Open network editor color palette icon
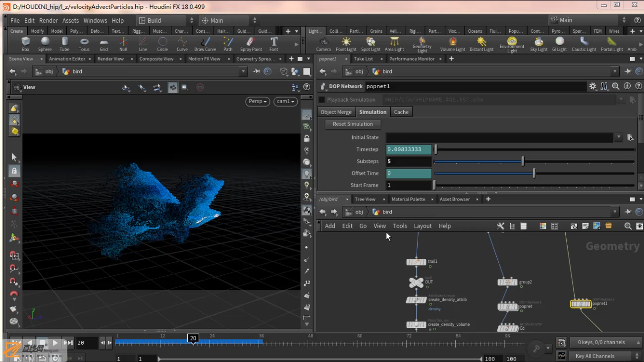 click(542, 226)
